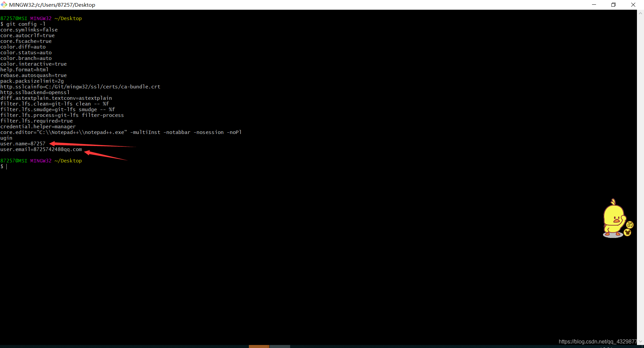
Task: Click the first prompt '87257@MSI MINGW32 ~/Desktop'
Action: [41, 18]
